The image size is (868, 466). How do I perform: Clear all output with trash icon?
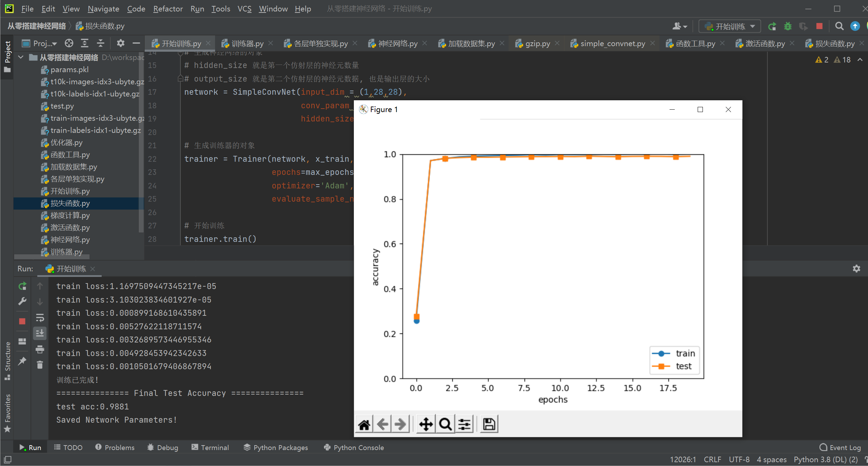[40, 365]
